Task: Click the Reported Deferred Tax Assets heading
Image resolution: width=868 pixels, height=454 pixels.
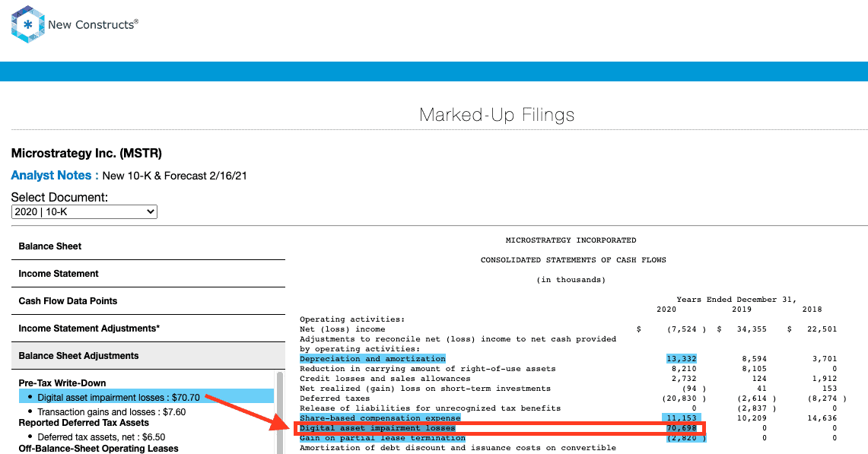Action: 84,424
